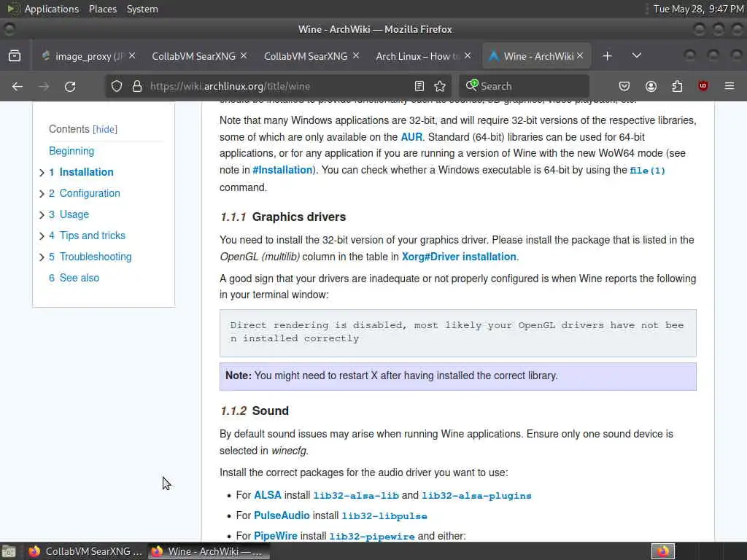The width and height of the screenshot is (747, 560).
Task: Click Firefox tray icon in bottom panel
Action: (663, 551)
